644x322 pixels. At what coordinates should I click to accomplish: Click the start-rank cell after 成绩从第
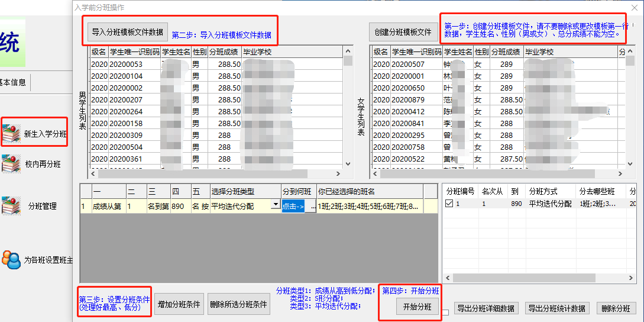tap(137, 207)
